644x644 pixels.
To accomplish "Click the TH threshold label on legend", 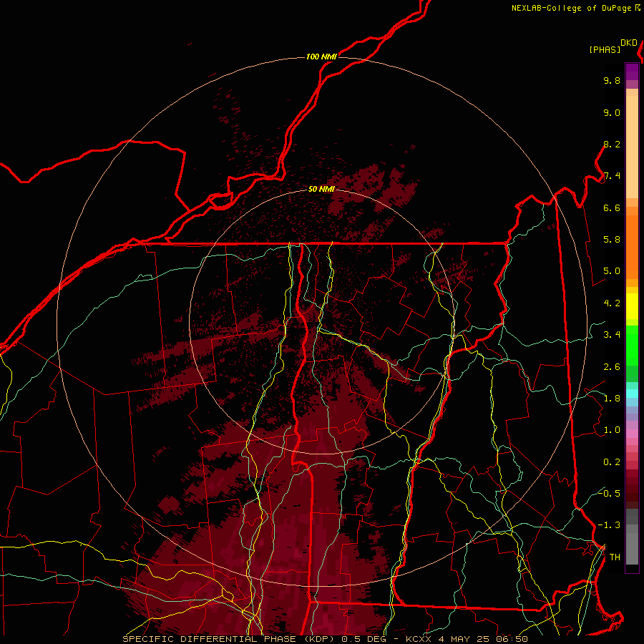I will point(615,557).
